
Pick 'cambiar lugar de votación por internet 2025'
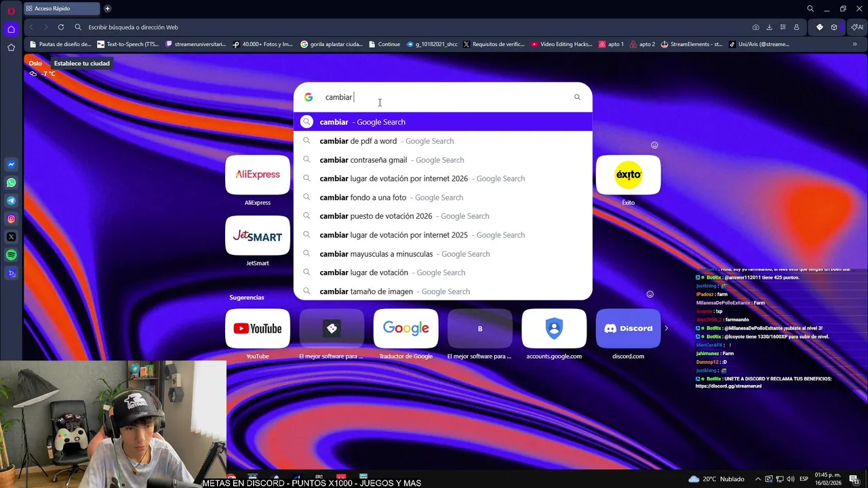click(x=443, y=235)
